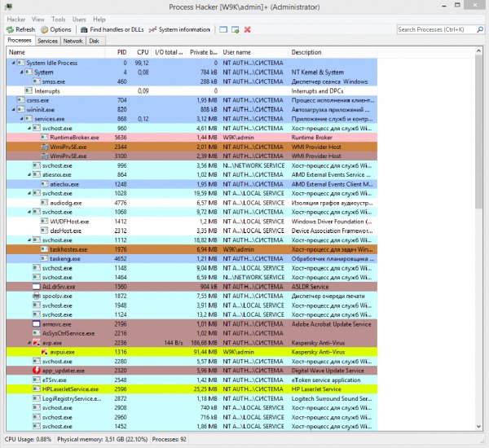Click the smss.exe process icon
This screenshot has width=489, height=448.
click(37, 81)
